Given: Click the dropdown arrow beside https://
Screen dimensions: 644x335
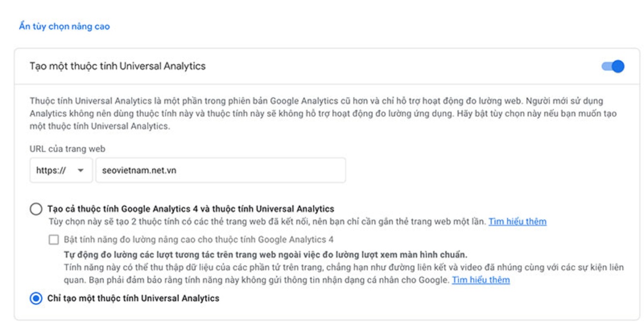Looking at the screenshot, I should 81,170.
